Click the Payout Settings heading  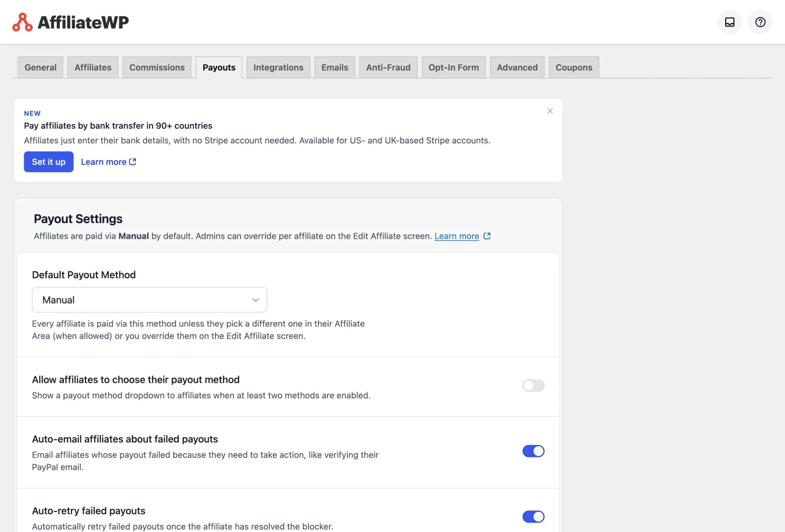[x=78, y=219]
